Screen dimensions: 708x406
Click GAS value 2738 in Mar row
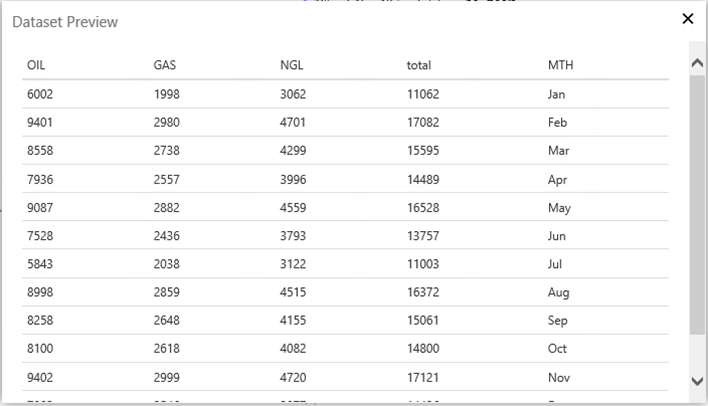tap(168, 151)
